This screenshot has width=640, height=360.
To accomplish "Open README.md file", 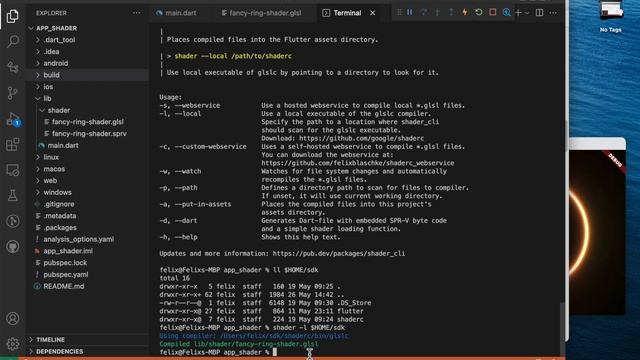I will tap(64, 286).
